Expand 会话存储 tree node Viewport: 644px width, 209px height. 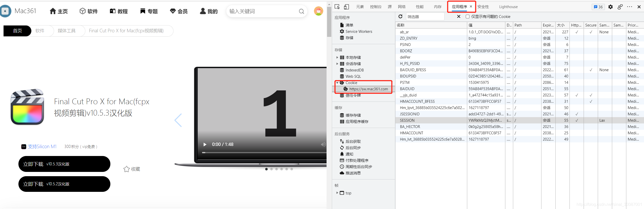point(337,64)
